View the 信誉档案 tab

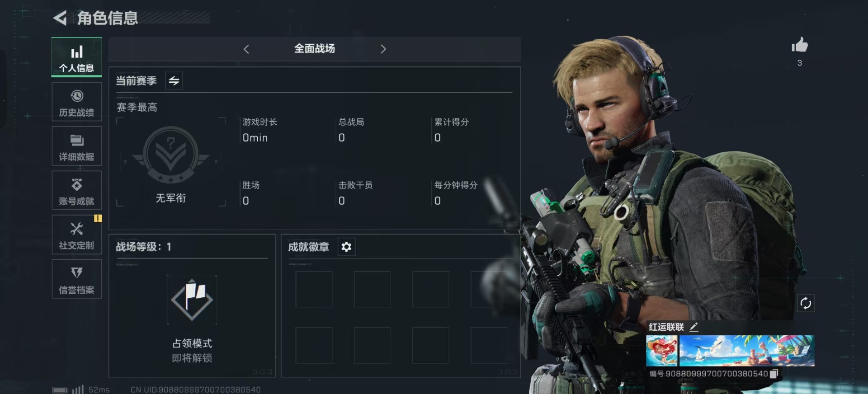click(x=77, y=279)
